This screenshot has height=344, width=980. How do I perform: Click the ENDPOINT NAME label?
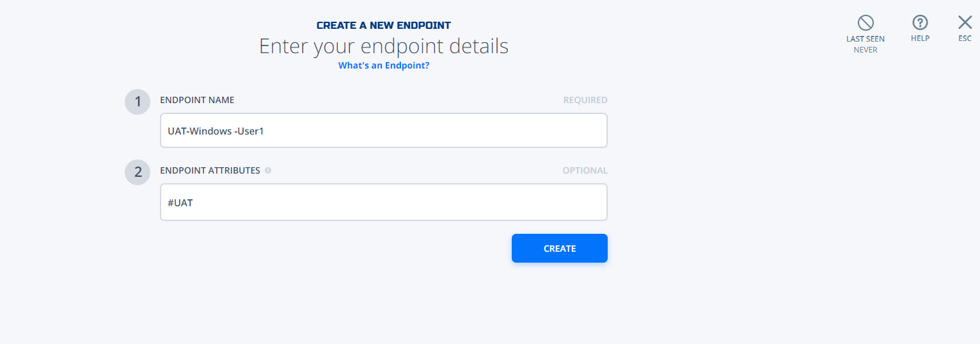pos(197,100)
